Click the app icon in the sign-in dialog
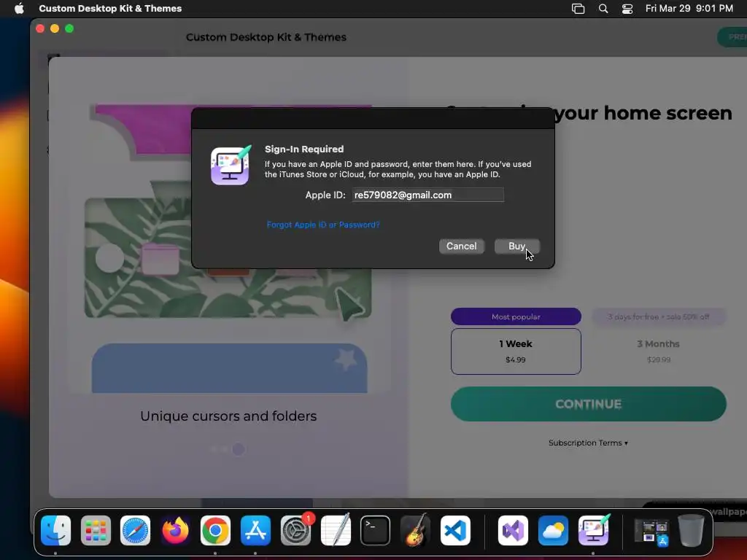Image resolution: width=747 pixels, height=560 pixels. [x=231, y=166]
